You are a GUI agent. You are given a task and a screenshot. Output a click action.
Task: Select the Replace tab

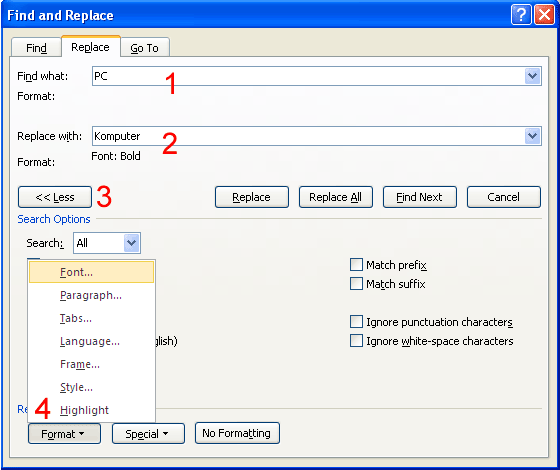click(x=91, y=47)
